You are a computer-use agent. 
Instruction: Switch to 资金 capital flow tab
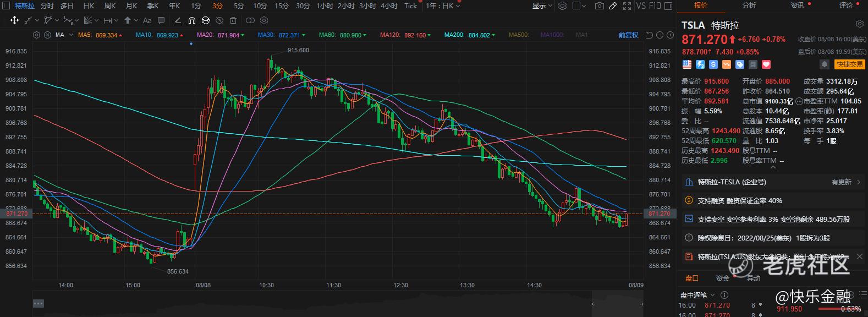722,278
